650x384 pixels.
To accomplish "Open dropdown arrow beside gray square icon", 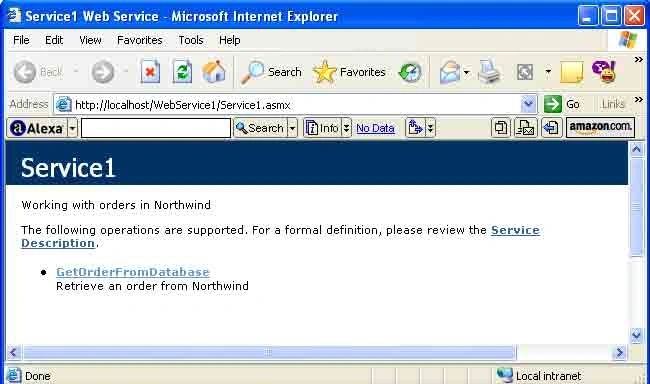I will (548, 72).
